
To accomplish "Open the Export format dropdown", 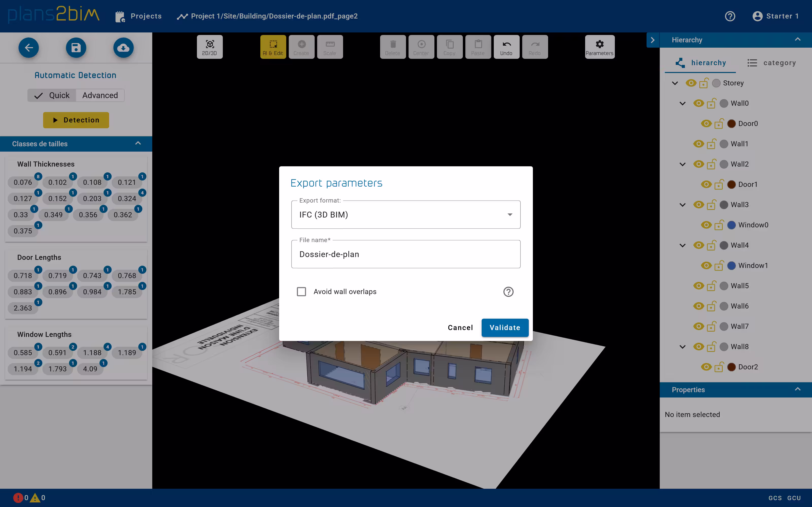I will click(x=406, y=215).
